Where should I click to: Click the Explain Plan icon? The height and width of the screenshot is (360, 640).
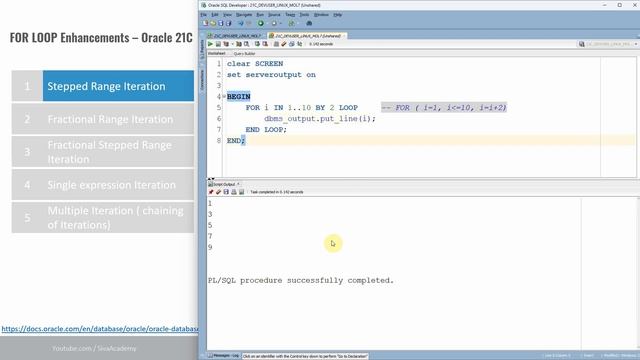(226, 44)
